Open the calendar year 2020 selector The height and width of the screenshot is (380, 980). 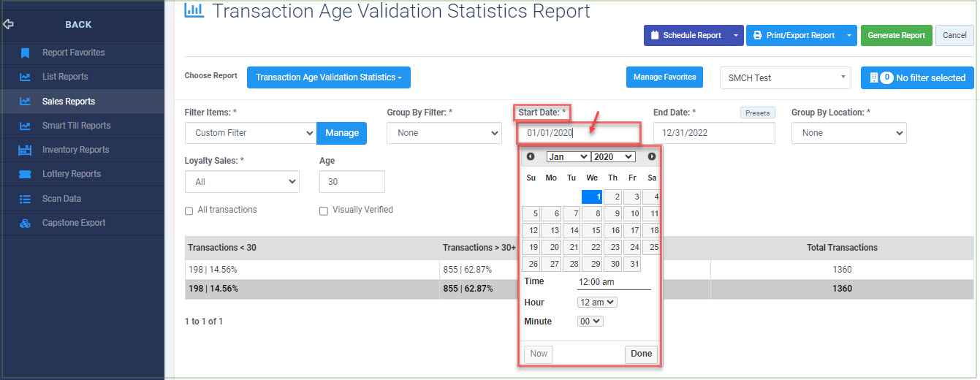point(613,156)
